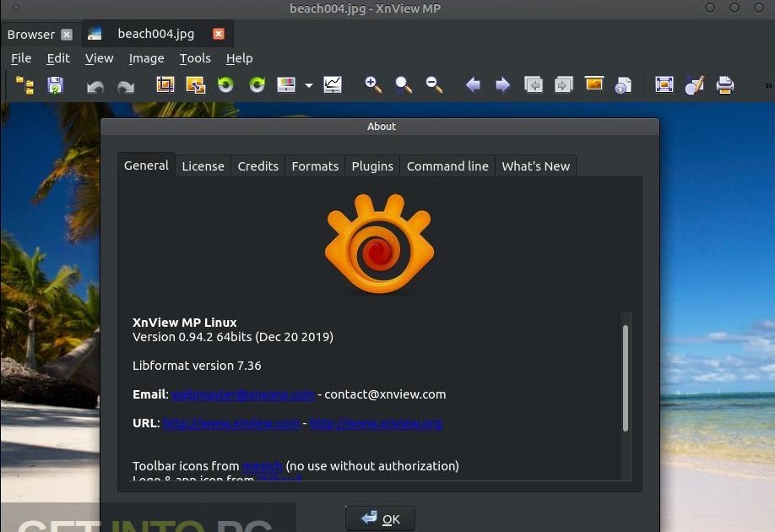Image resolution: width=775 pixels, height=532 pixels.
Task: Select the Crop tool icon
Action: tap(165, 85)
